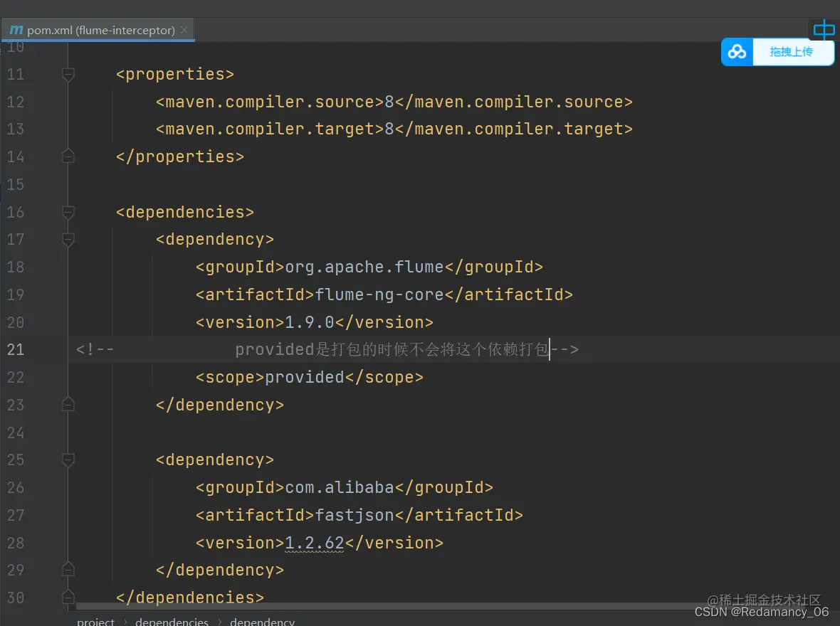Click the 拖拽上传 upload button
The image size is (840, 626).
tap(791, 52)
